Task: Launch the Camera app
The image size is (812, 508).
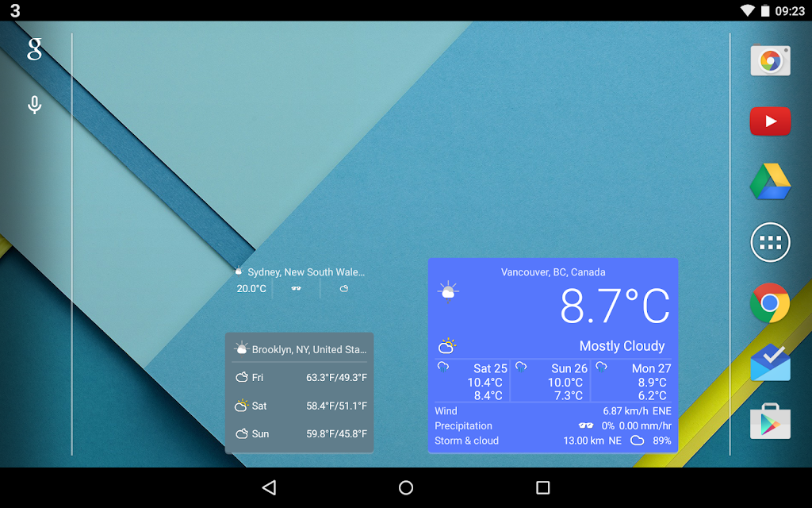Action: 770,60
